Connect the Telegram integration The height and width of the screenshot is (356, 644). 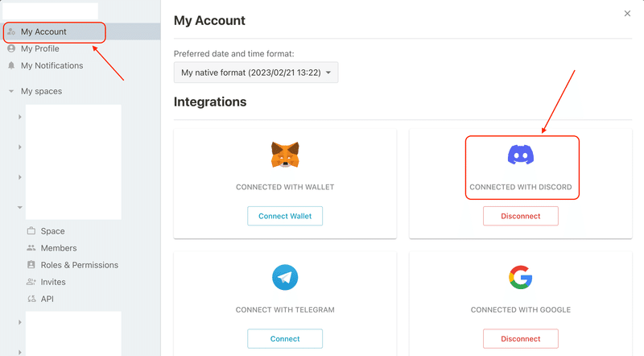285,339
